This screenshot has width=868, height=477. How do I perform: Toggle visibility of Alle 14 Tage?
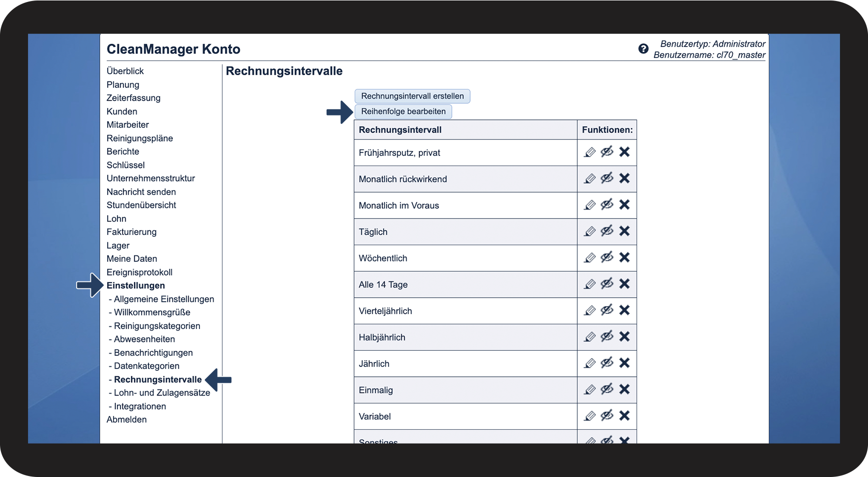(607, 284)
